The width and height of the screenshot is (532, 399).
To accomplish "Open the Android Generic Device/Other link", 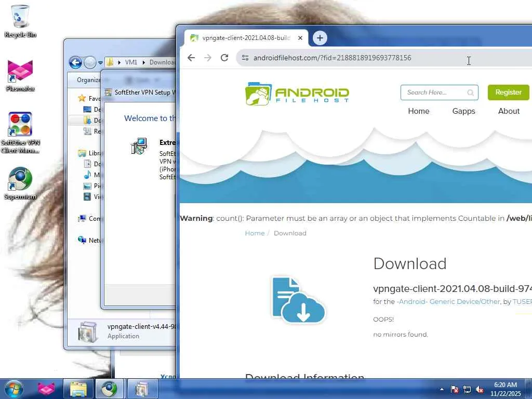I will 448,302.
